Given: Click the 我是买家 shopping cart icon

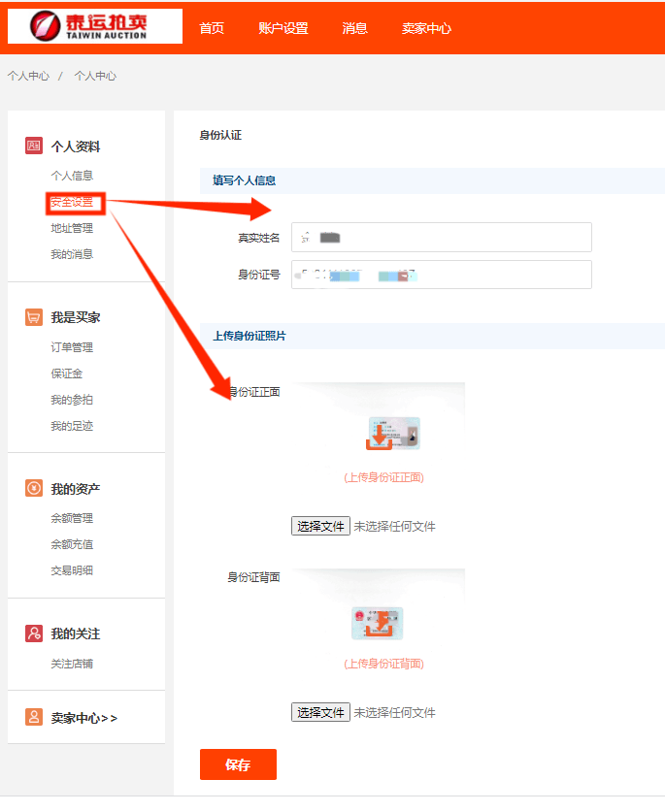Looking at the screenshot, I should click(x=34, y=317).
